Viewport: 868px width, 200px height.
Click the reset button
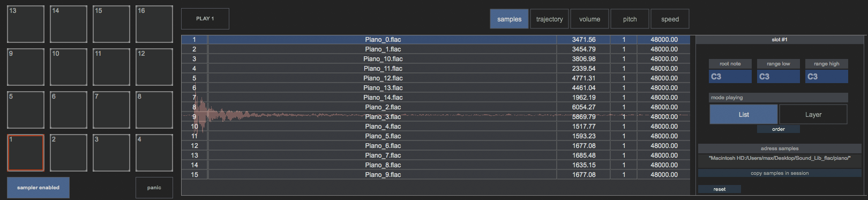click(720, 189)
